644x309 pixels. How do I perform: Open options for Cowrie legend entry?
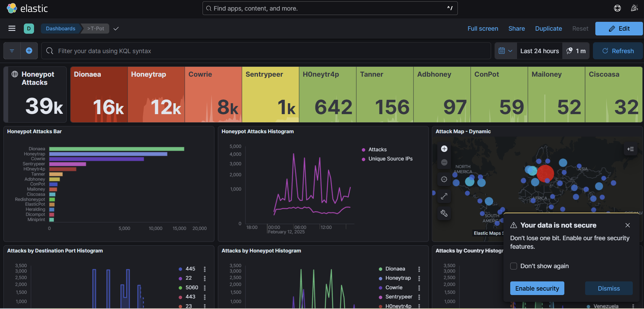tap(419, 288)
